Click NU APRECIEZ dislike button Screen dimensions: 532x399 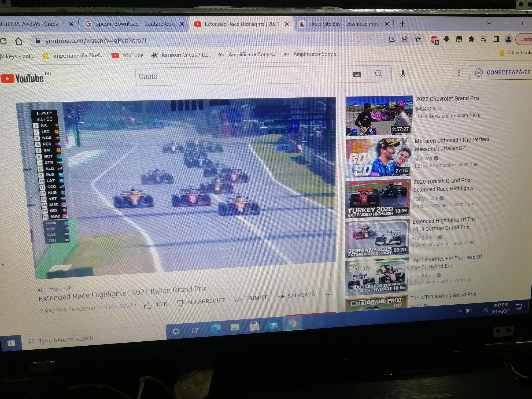[201, 302]
